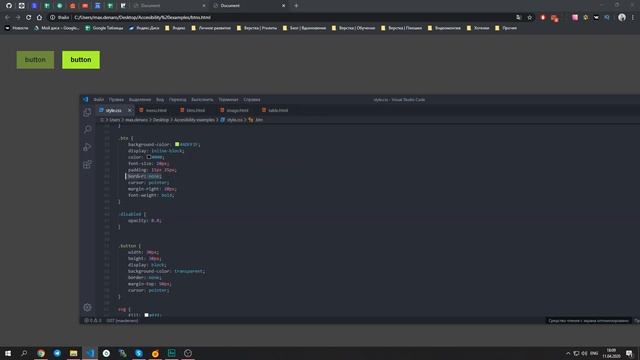This screenshot has width=640, height=360.
Task: Open Telegram from the taskbar
Action: point(57,353)
